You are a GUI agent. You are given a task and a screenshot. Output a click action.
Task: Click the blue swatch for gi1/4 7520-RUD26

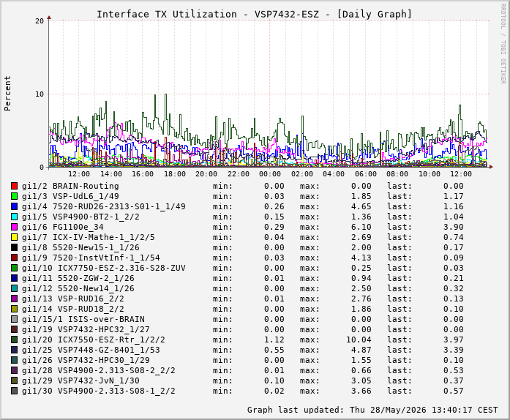point(14,206)
